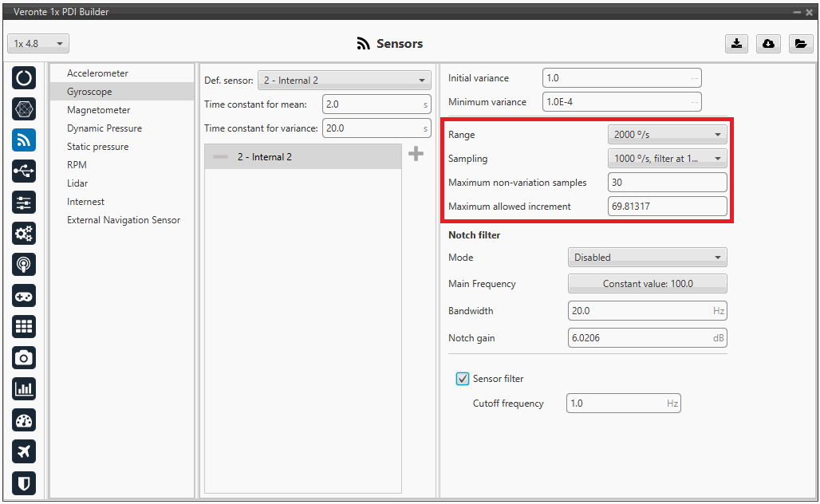
Task: Click the airplane sidebar icon
Action: point(24,451)
